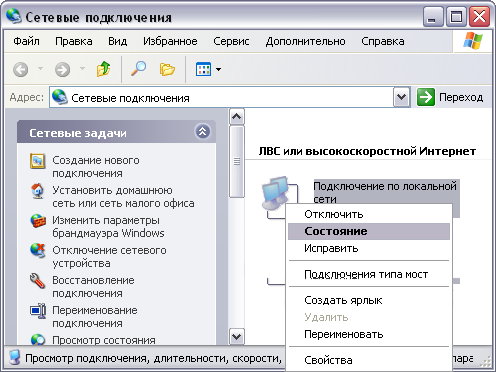The height and width of the screenshot is (372, 496).
Task: Click the Windows firewall settings icon
Action: click(38, 221)
